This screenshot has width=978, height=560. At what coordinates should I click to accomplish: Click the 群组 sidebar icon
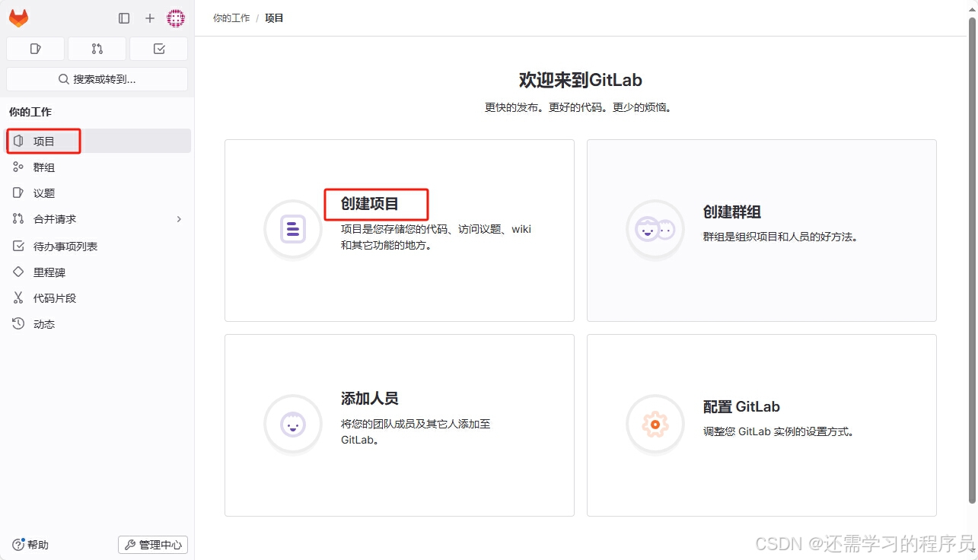point(18,167)
